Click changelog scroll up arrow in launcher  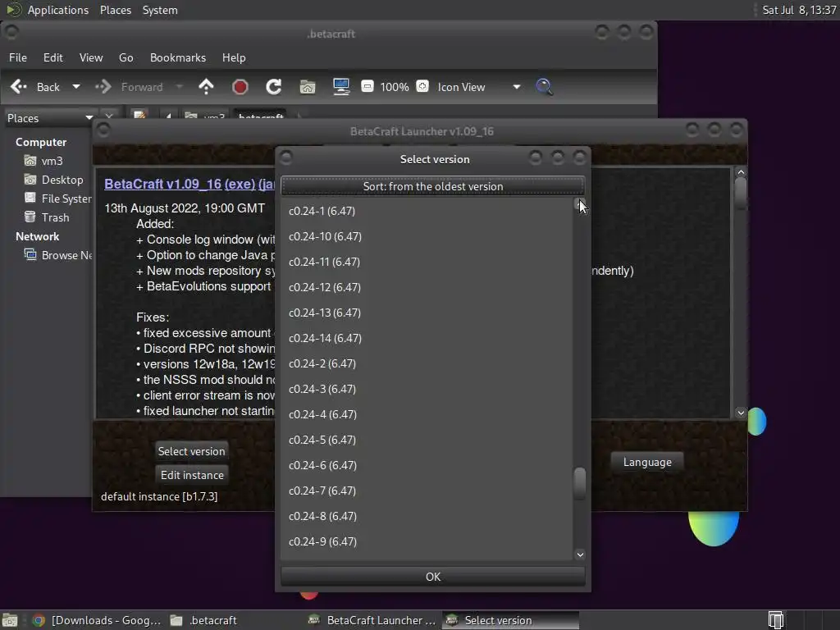click(x=741, y=172)
